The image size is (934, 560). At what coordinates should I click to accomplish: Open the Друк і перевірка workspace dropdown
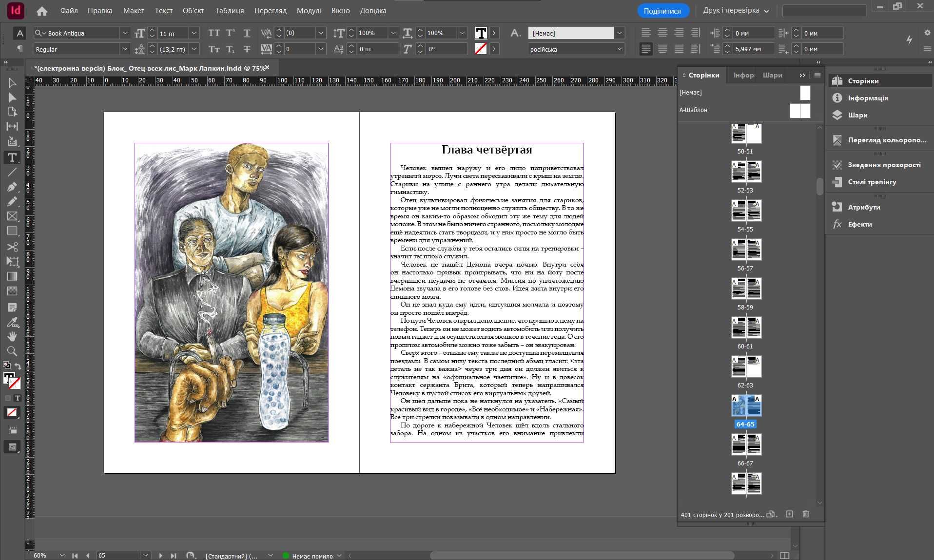736,10
